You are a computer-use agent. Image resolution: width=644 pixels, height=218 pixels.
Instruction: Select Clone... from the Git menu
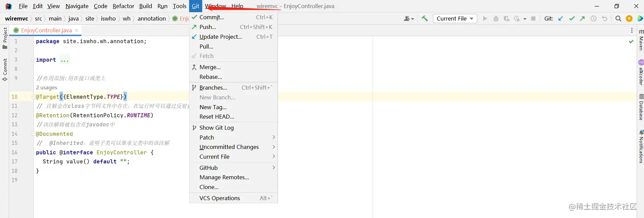233,187
